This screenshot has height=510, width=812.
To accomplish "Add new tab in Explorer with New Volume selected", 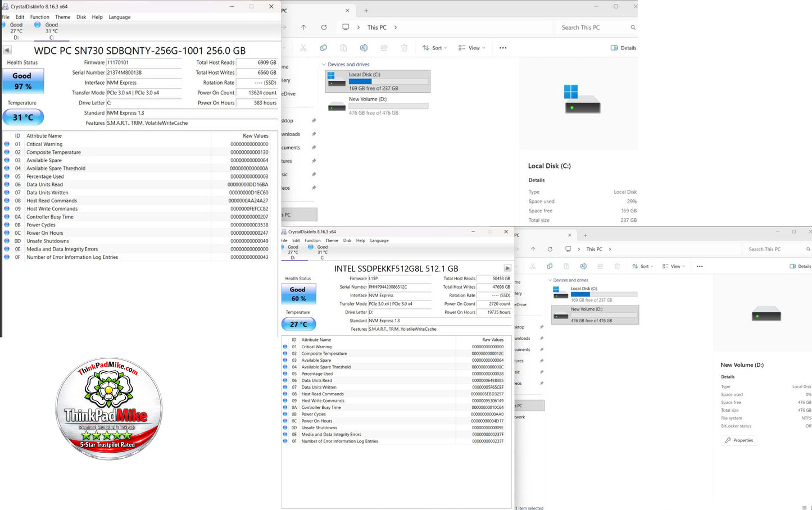I will [x=585, y=235].
